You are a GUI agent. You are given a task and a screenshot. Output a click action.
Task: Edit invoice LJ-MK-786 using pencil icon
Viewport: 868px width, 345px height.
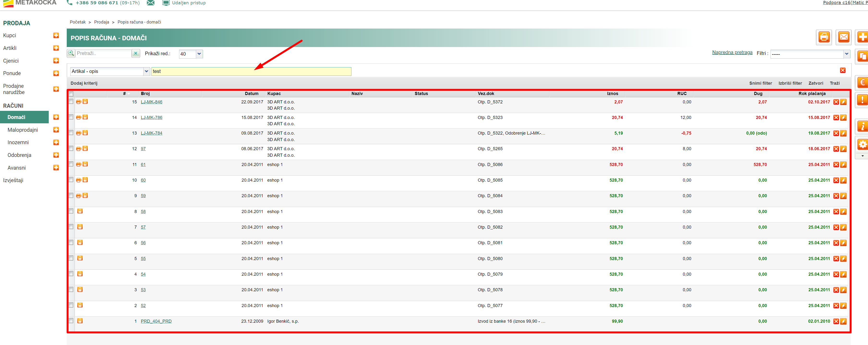[844, 118]
